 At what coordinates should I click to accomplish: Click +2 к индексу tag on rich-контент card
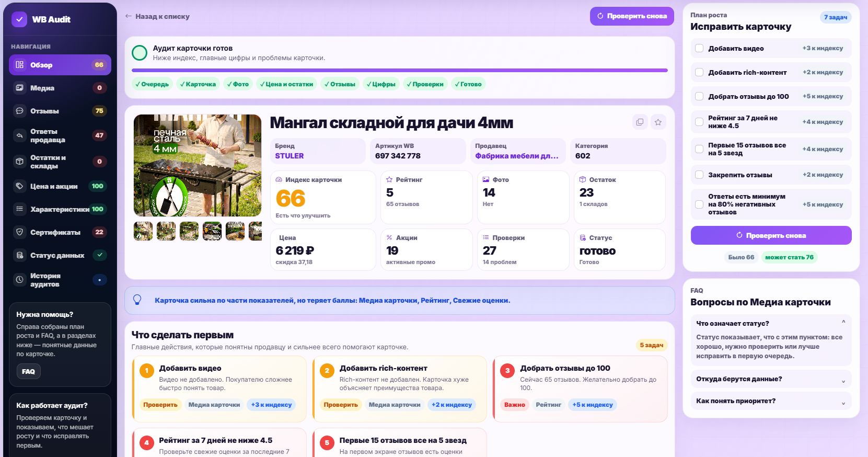point(452,405)
